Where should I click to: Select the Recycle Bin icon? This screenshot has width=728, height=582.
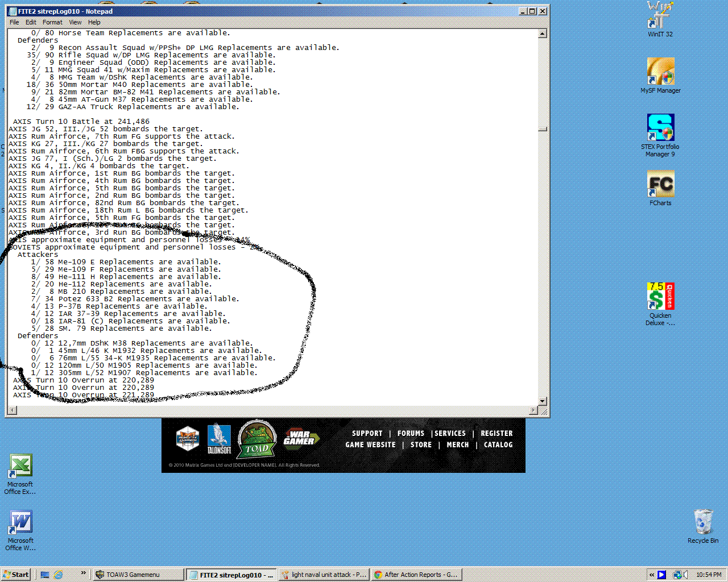click(x=703, y=526)
